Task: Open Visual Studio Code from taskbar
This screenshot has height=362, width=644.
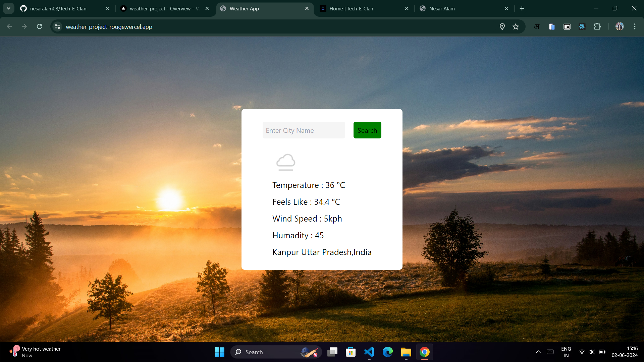Action: [x=369, y=352]
